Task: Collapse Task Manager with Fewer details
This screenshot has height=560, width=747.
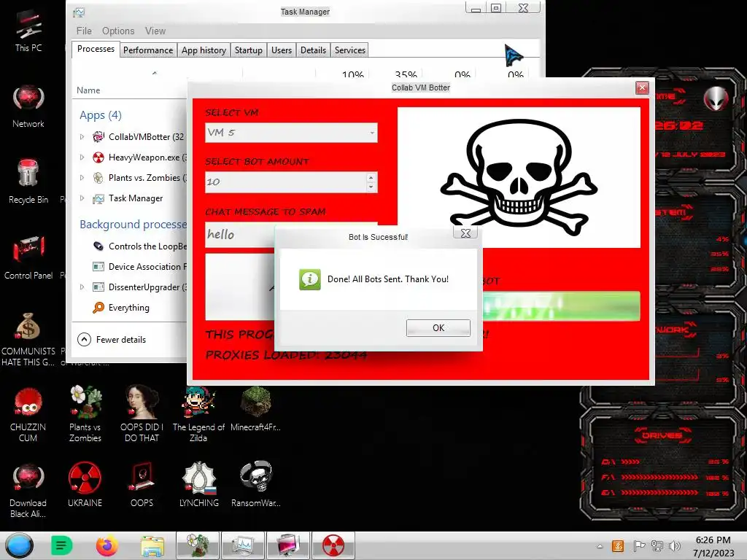Action: click(112, 340)
